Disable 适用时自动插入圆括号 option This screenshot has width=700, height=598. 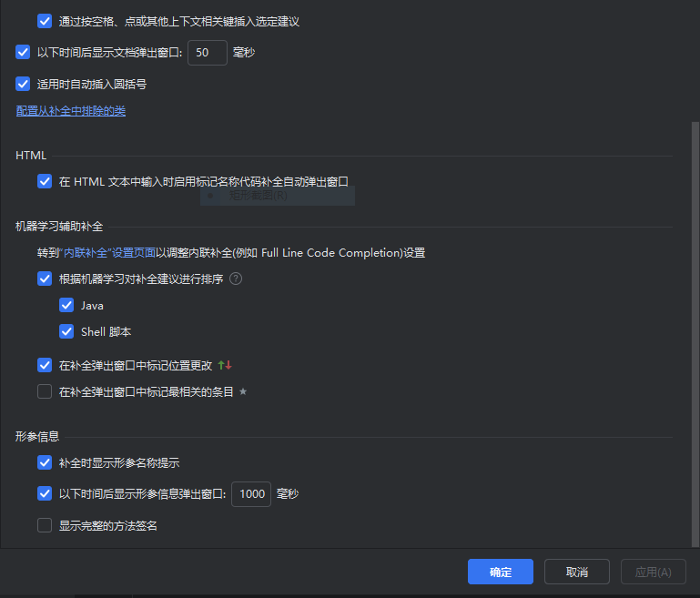[x=23, y=84]
